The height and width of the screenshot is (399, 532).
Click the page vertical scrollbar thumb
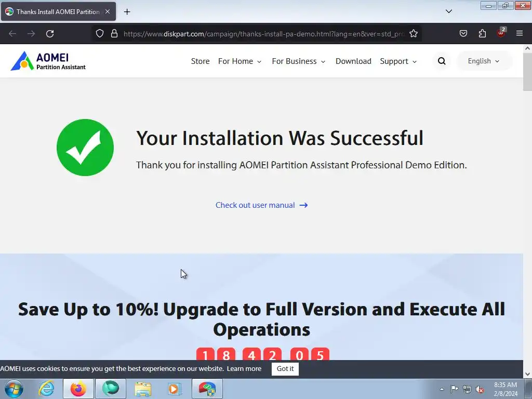pos(527,72)
